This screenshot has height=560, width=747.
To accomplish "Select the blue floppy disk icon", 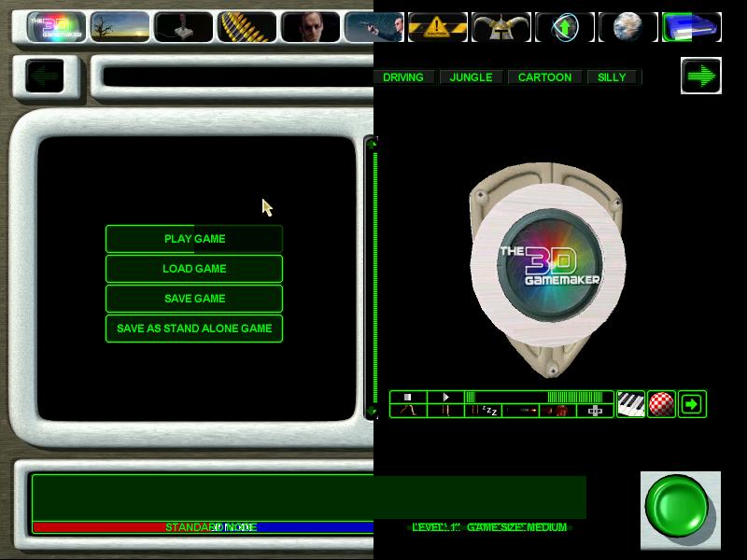I will pyautogui.click(x=692, y=27).
